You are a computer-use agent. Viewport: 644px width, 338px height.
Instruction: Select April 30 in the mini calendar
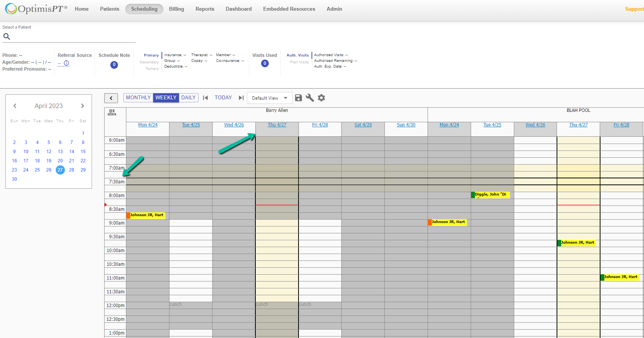point(15,179)
